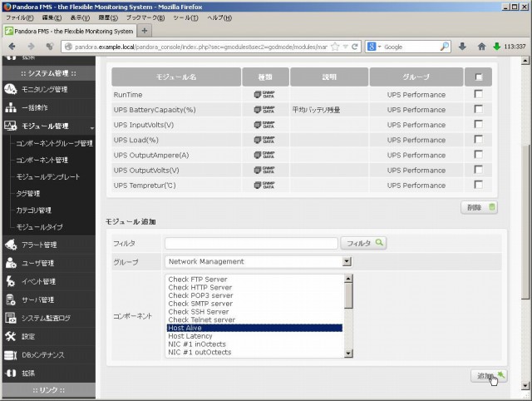Click the component list scrollbar up arrow
532x401 pixels.
tap(348, 279)
